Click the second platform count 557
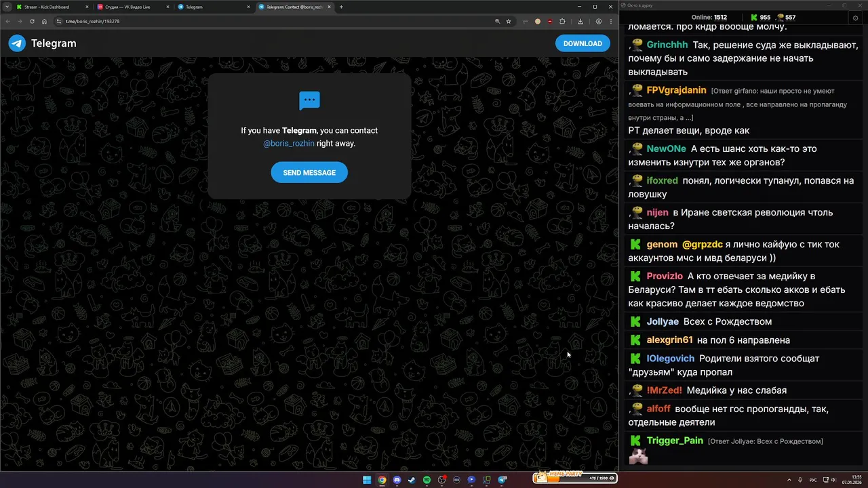Screen dimensions: 868x488 click(787, 18)
